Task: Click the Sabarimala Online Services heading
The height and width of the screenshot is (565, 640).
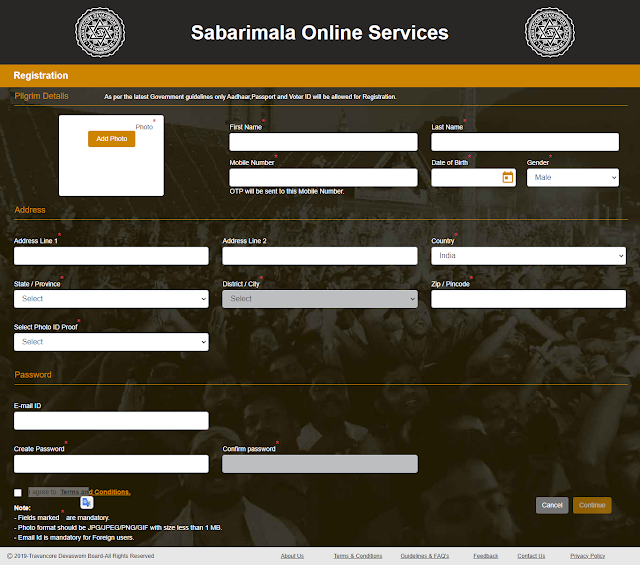Action: click(x=320, y=33)
